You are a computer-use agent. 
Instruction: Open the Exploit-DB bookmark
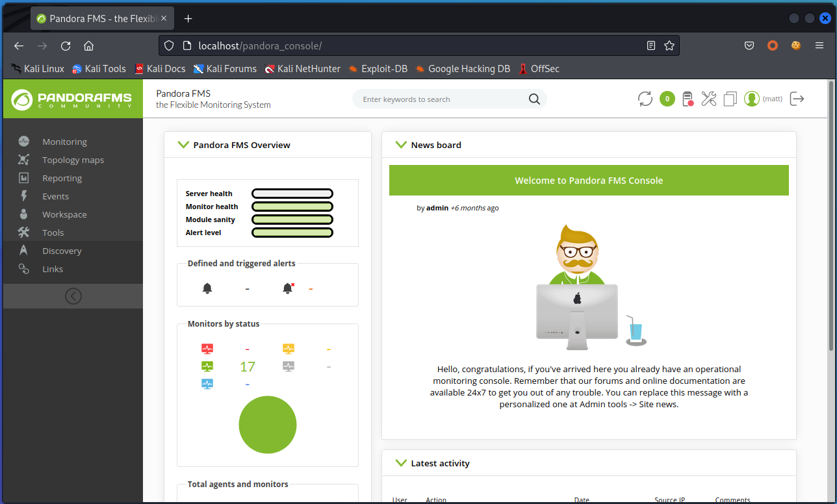pyautogui.click(x=378, y=68)
